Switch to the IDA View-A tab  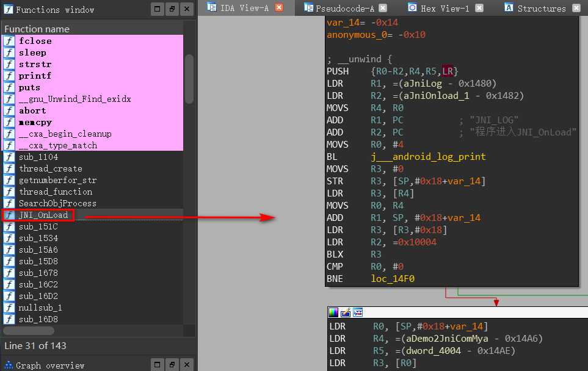[x=244, y=8]
